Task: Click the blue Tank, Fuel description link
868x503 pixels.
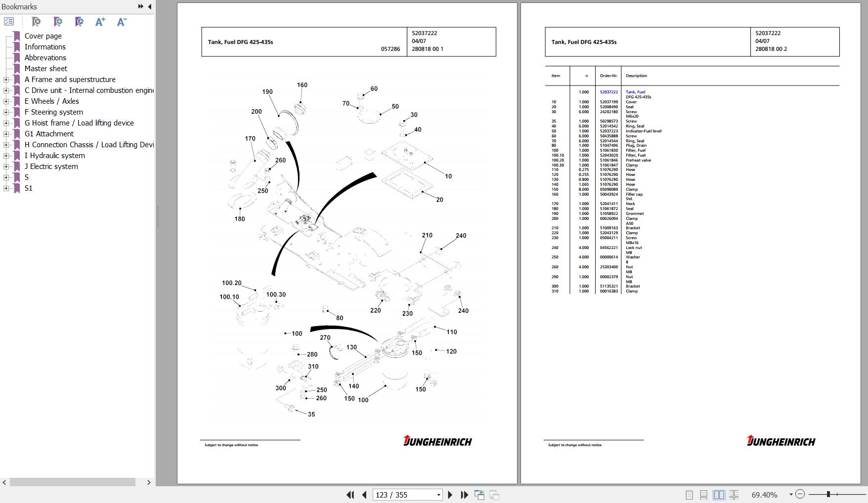Action: point(635,92)
